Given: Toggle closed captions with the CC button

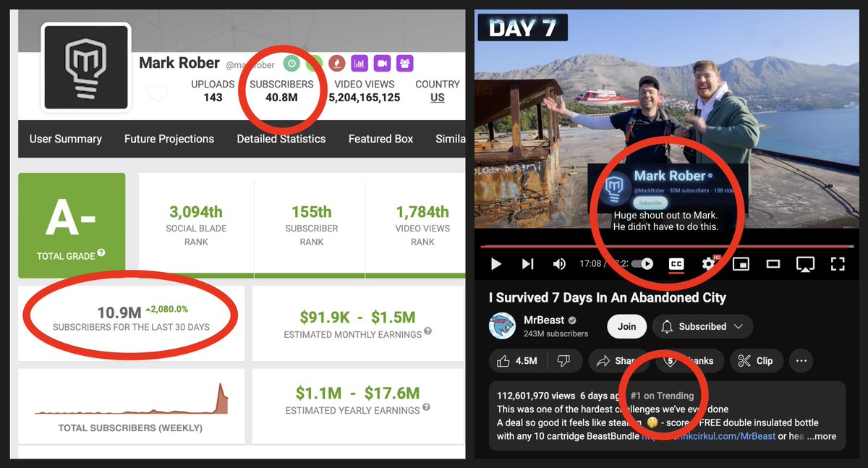Looking at the screenshot, I should point(676,264).
